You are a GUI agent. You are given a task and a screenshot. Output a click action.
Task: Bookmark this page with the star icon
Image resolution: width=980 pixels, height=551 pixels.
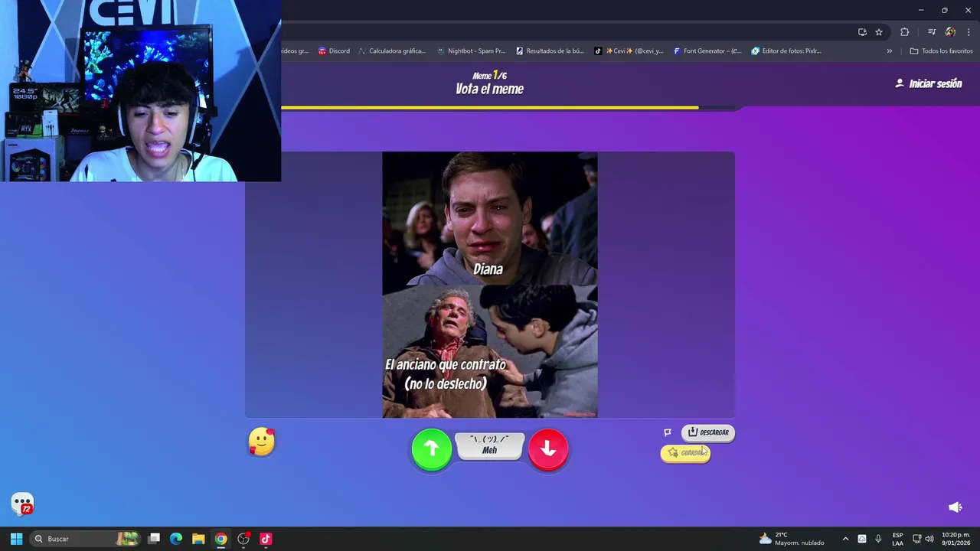coord(879,32)
